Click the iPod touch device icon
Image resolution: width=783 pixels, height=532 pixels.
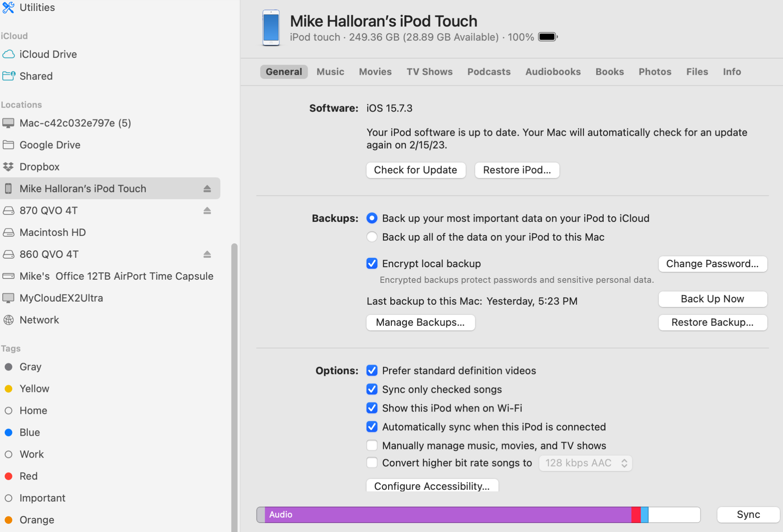(271, 28)
